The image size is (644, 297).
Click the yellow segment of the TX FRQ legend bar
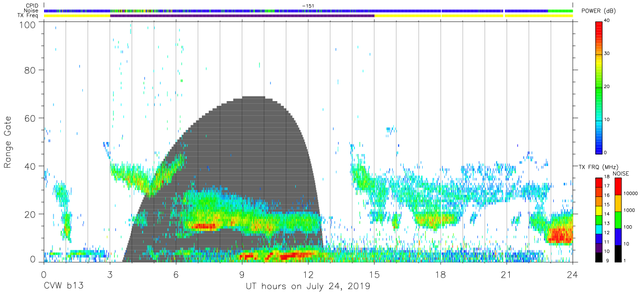click(598, 211)
